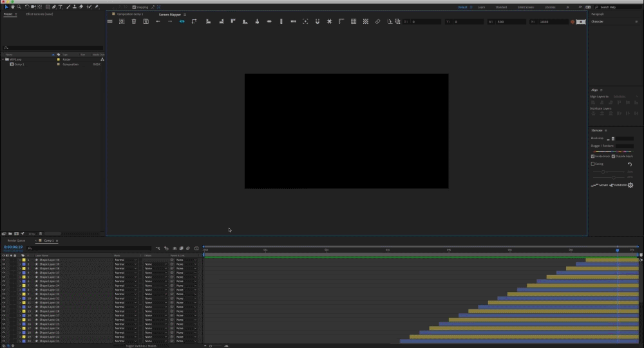Click the magnet snap icon in Screen Mapper

click(317, 21)
